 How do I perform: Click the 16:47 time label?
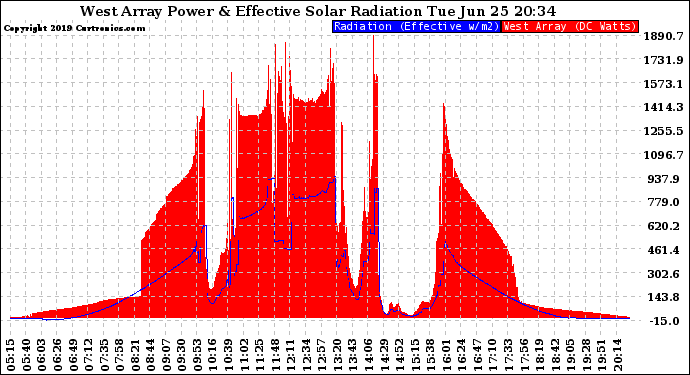click(x=477, y=355)
